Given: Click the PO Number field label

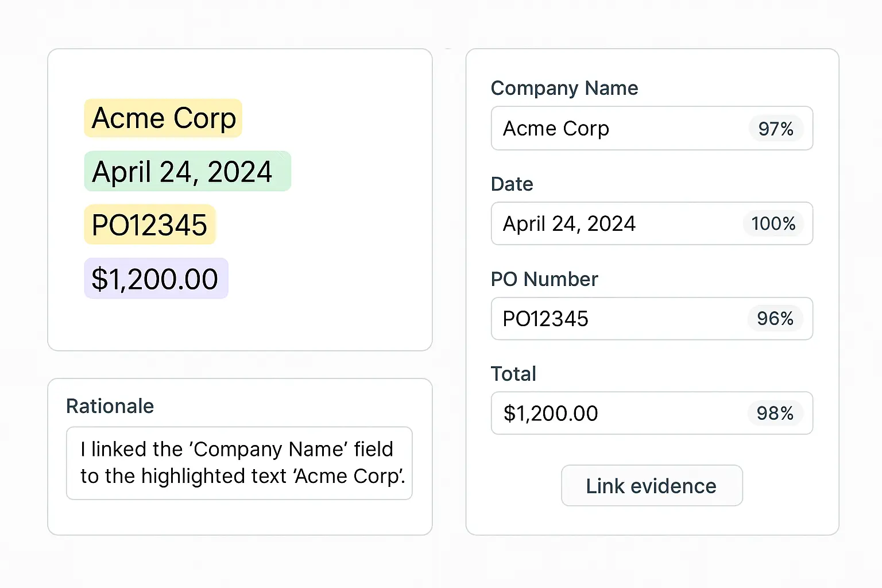Looking at the screenshot, I should tap(544, 279).
